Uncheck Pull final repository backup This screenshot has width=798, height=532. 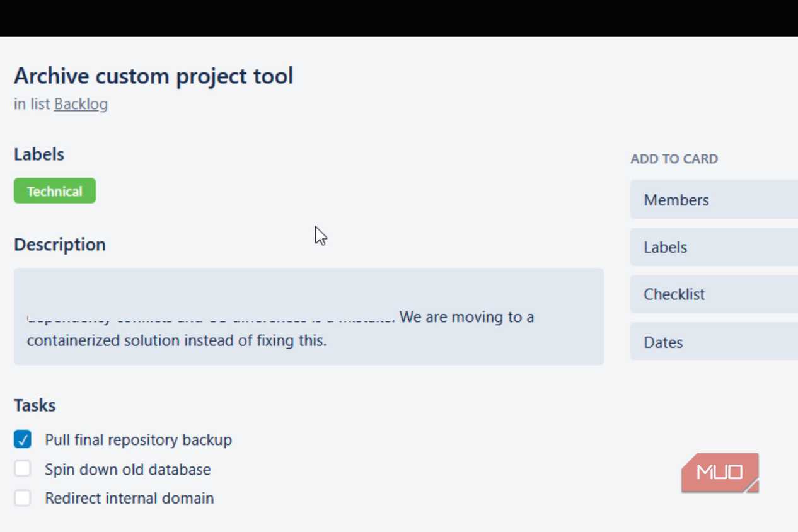(x=23, y=439)
